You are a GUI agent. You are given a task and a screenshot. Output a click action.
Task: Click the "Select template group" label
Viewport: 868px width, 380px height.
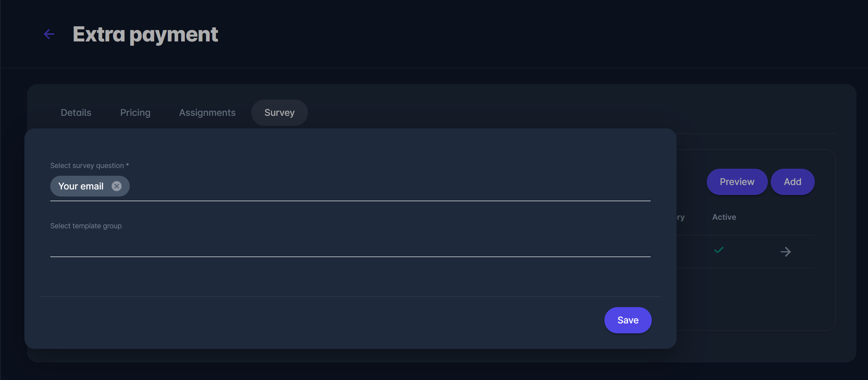(x=86, y=226)
